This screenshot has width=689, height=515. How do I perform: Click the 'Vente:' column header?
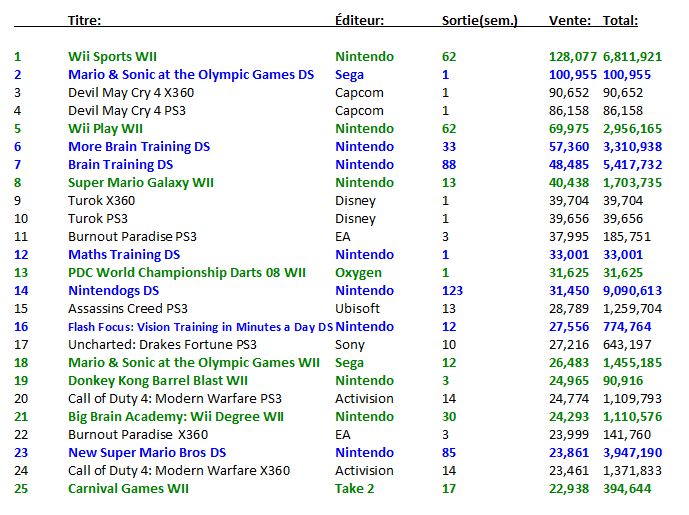pyautogui.click(x=570, y=20)
